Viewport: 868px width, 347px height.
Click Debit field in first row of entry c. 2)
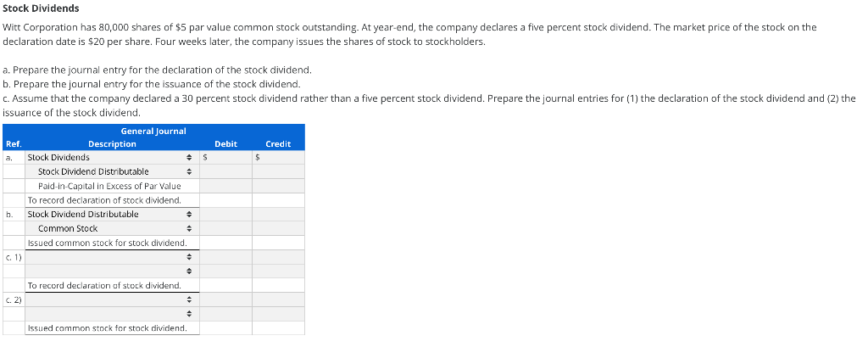pos(225,299)
